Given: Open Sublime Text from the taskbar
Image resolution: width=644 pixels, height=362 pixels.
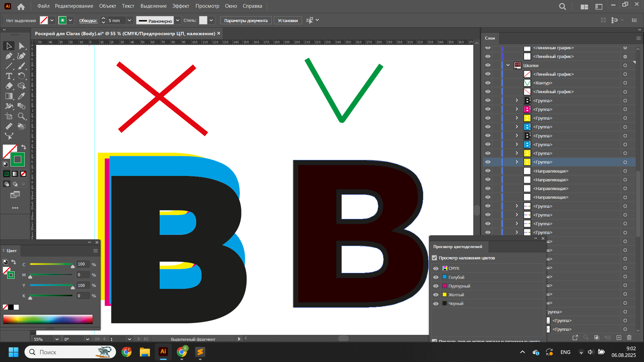Looking at the screenshot, I should [200, 352].
